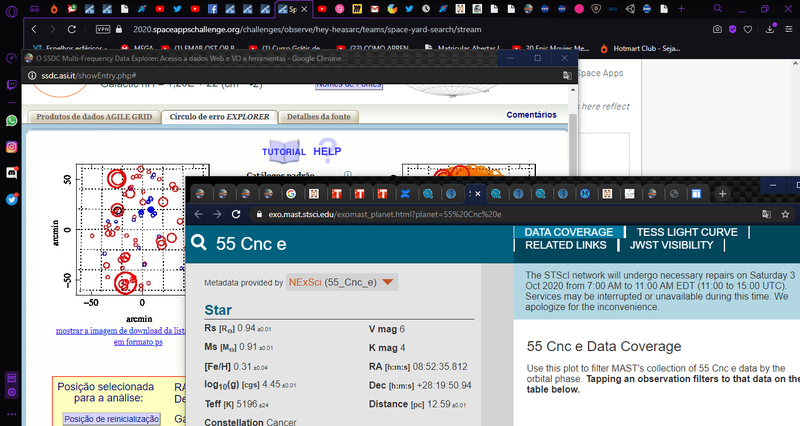Click the exoplanet search magnifier icon

(x=199, y=243)
